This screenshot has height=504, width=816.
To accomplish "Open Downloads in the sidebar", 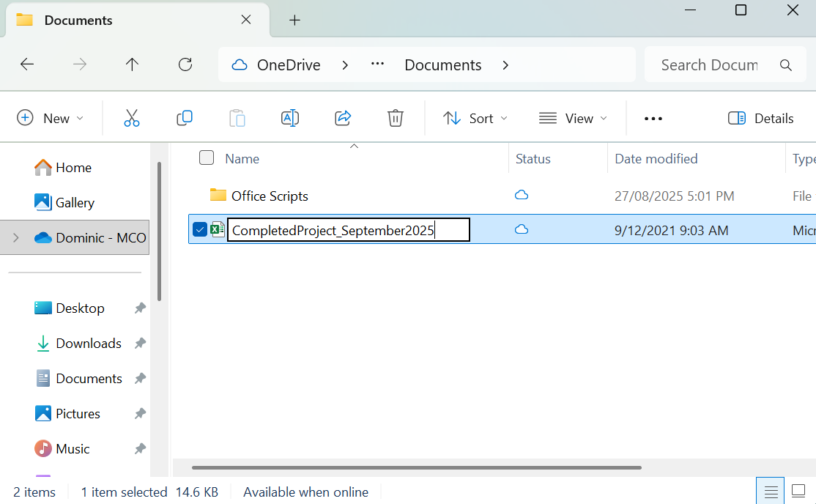I will [x=88, y=343].
